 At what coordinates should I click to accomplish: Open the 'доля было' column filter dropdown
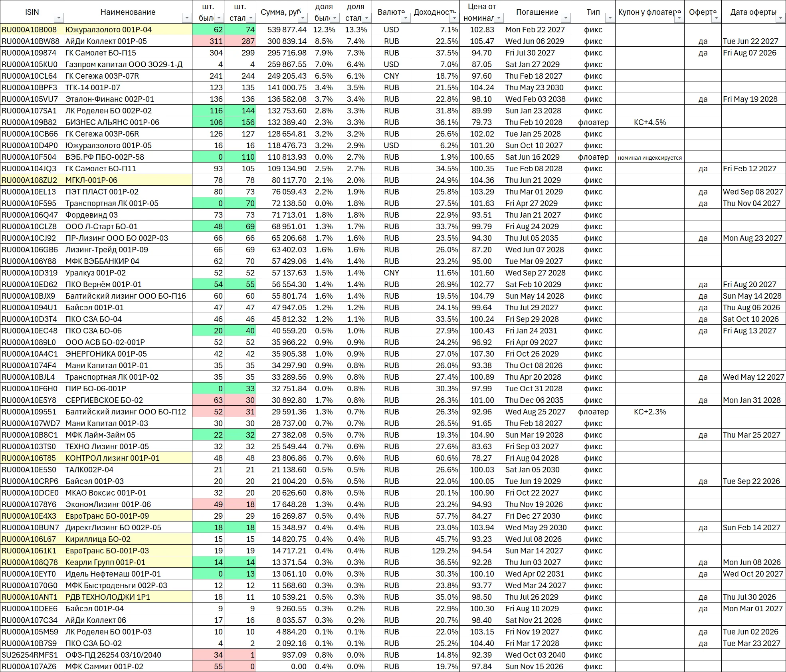[x=335, y=18]
